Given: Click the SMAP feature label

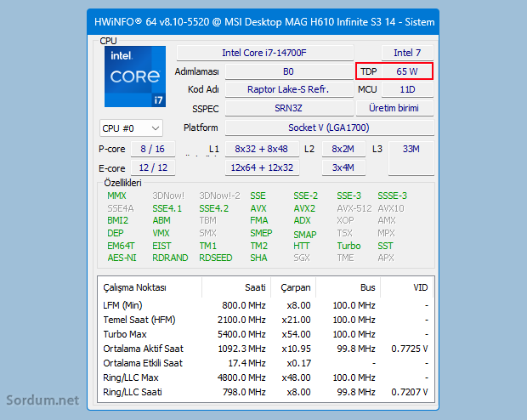Looking at the screenshot, I should (305, 234).
